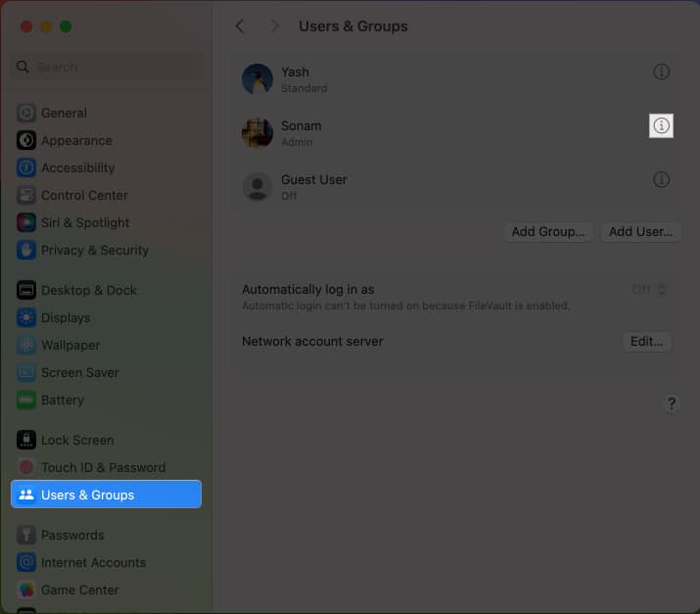Open help with the question mark button
The image size is (700, 614).
coord(671,403)
